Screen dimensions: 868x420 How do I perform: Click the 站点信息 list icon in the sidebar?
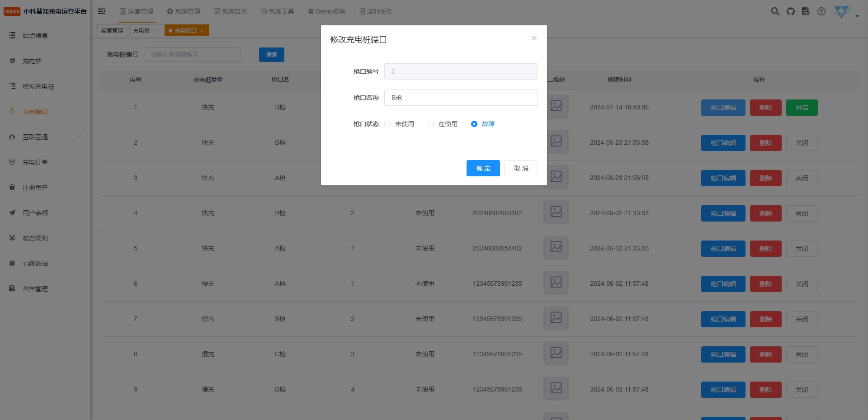click(x=12, y=35)
